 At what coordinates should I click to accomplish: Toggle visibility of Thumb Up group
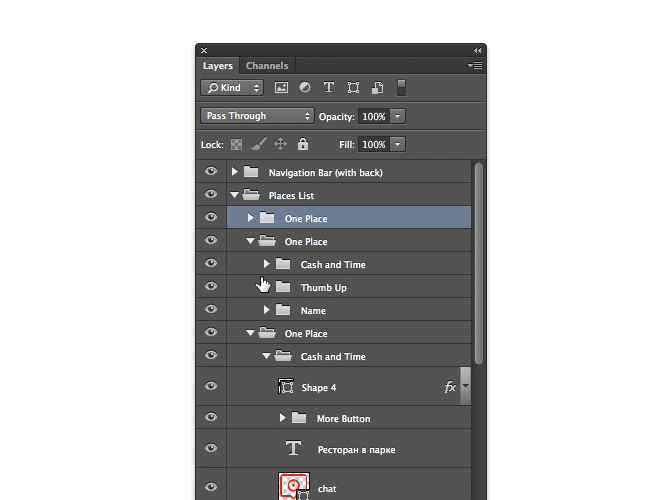(x=210, y=287)
